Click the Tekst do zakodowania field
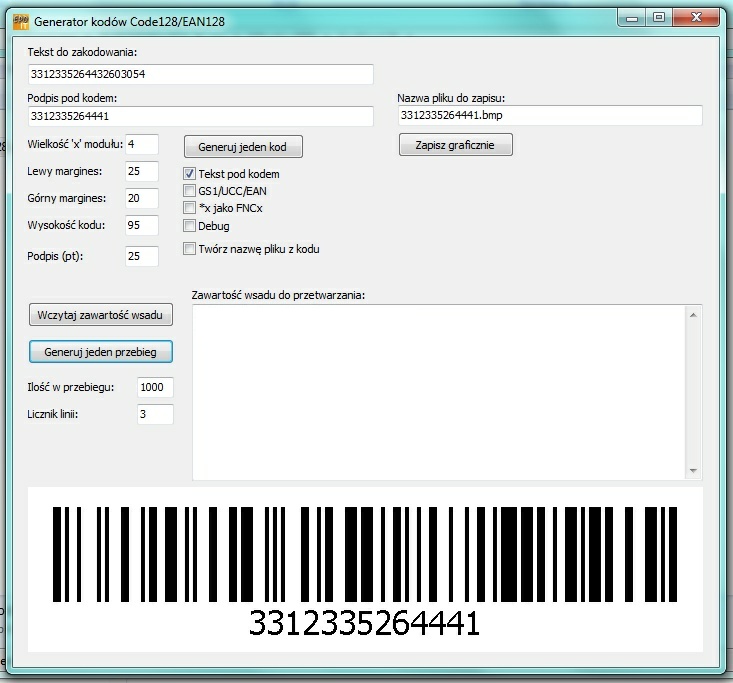733x683 pixels. (x=200, y=75)
